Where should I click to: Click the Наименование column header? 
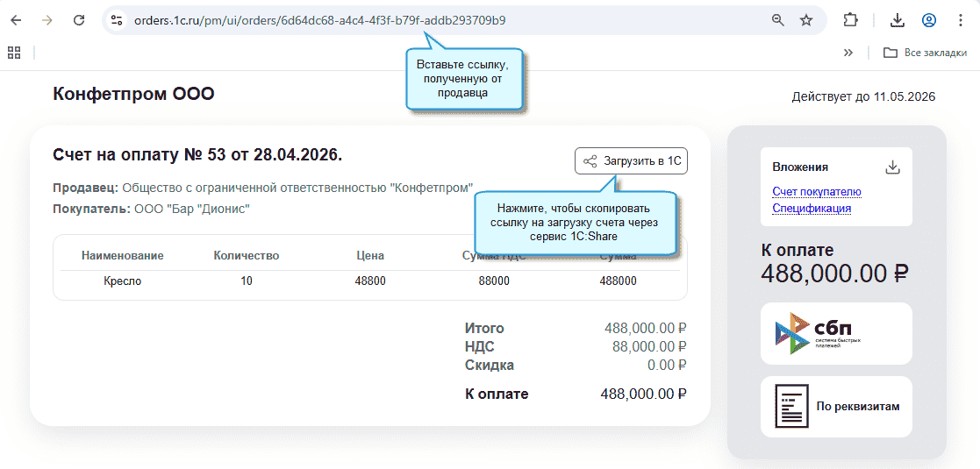coord(123,255)
